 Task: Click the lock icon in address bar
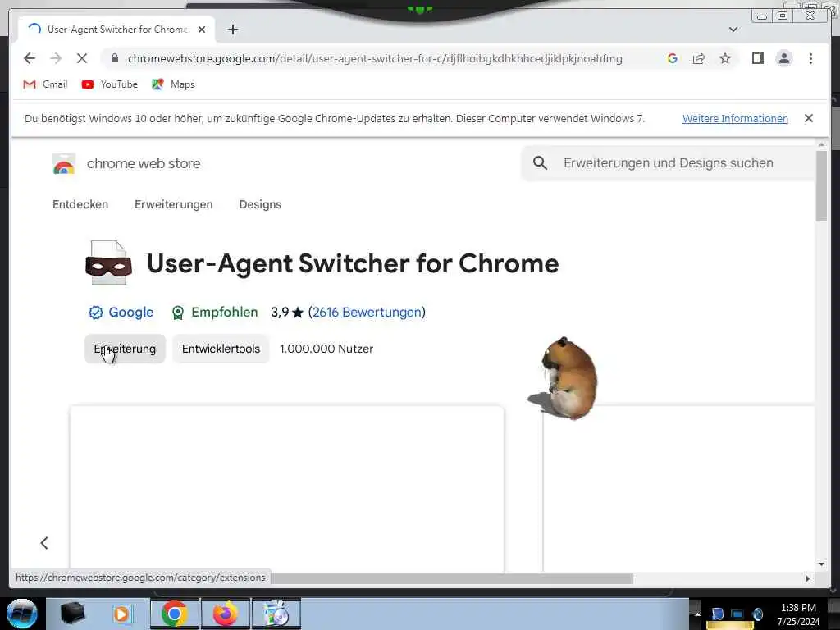coord(115,58)
